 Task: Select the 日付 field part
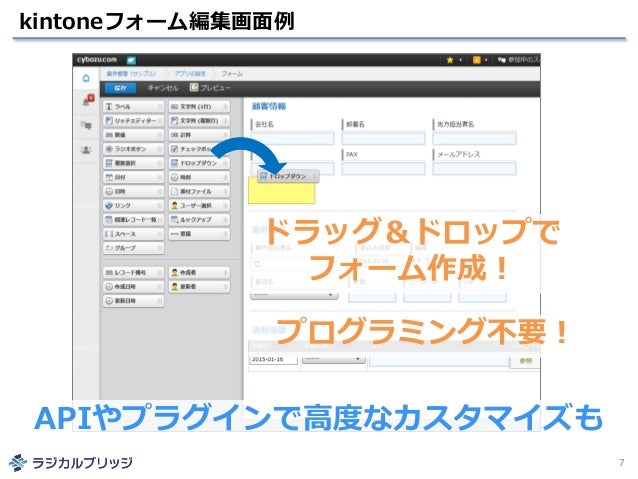click(x=133, y=177)
